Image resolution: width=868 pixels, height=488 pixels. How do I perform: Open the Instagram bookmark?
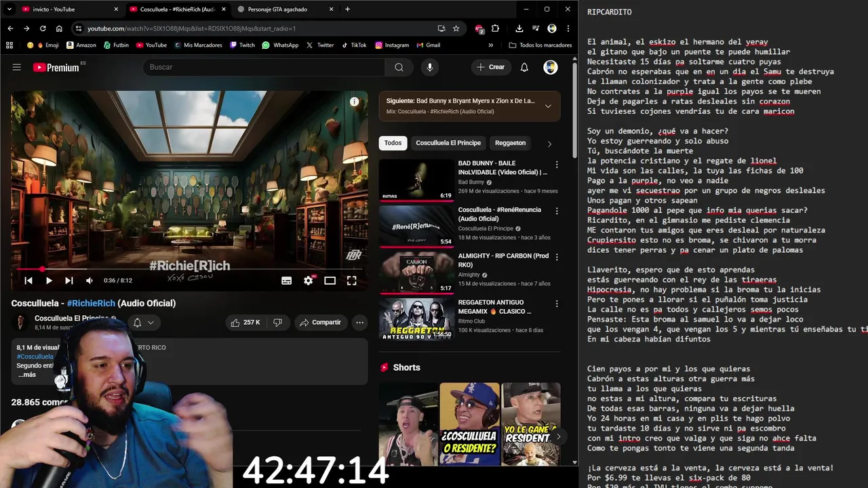(391, 45)
